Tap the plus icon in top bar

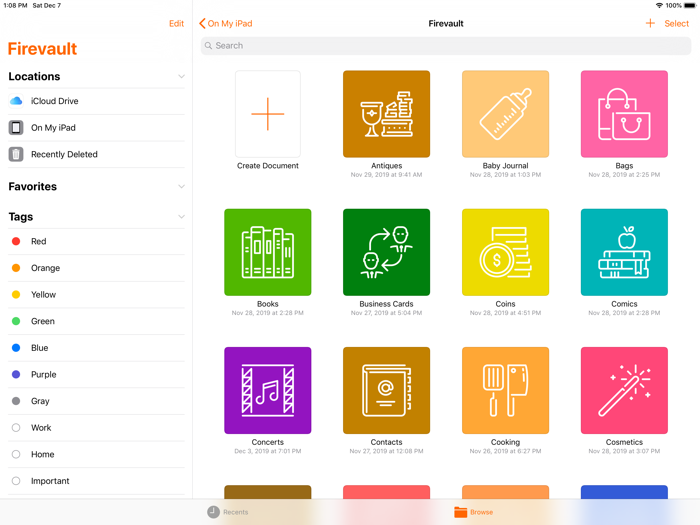click(650, 23)
